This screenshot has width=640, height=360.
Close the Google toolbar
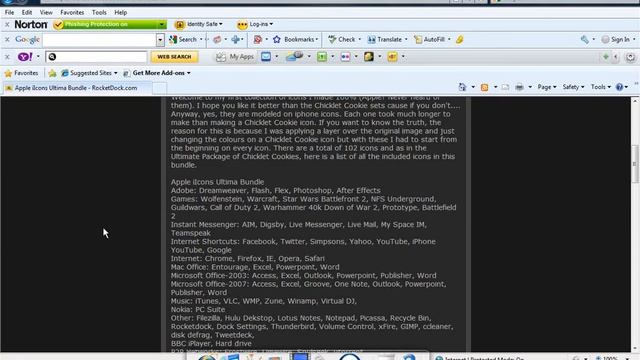click(x=7, y=40)
